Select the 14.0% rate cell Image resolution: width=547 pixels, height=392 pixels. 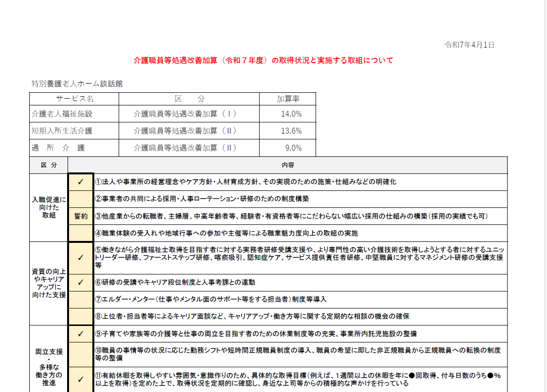291,114
